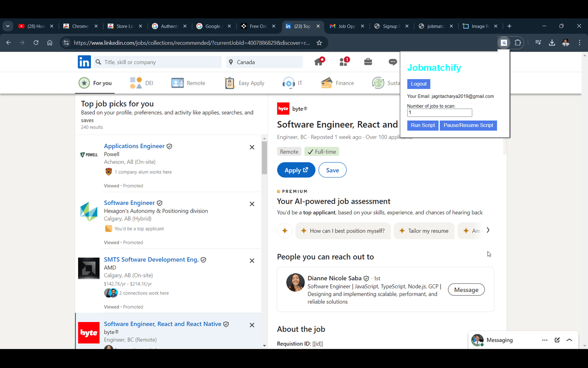This screenshot has height=368, width=588.
Task: Open SMTS Software Development Eng. link
Action: coord(151,259)
